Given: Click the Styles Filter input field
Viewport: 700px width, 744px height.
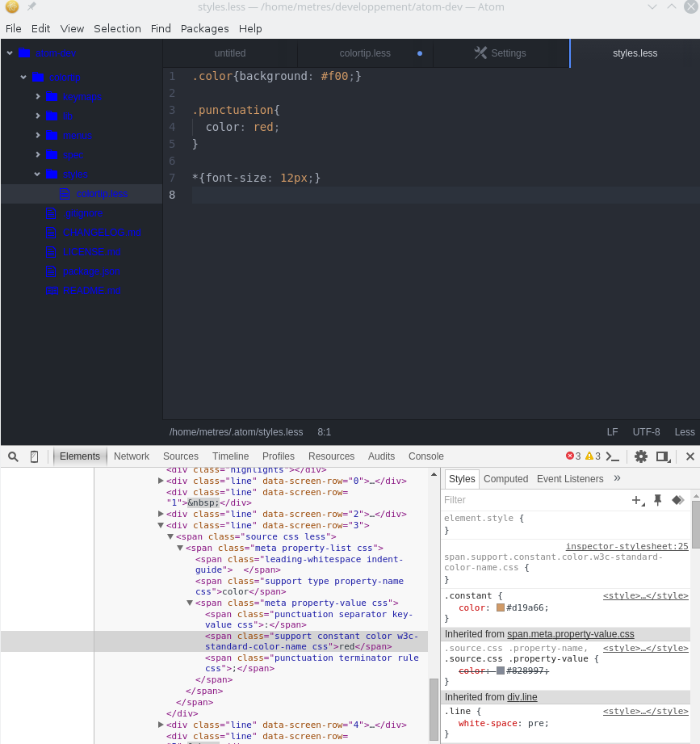Looking at the screenshot, I should 535,500.
